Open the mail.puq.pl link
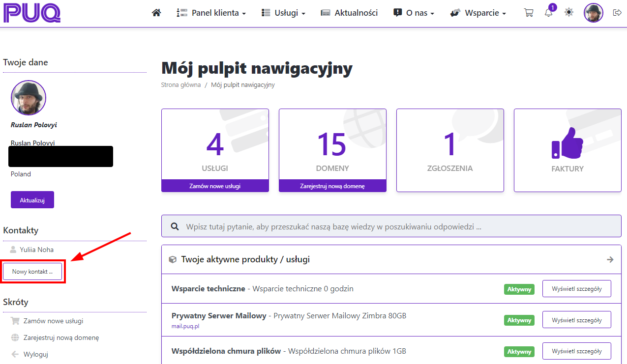The height and width of the screenshot is (364, 627). pos(185,326)
